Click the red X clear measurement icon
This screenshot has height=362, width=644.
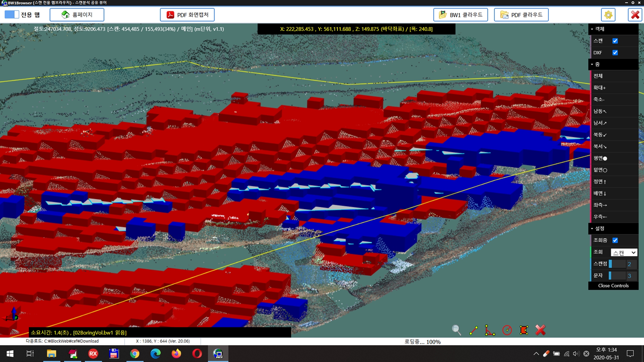(x=540, y=330)
